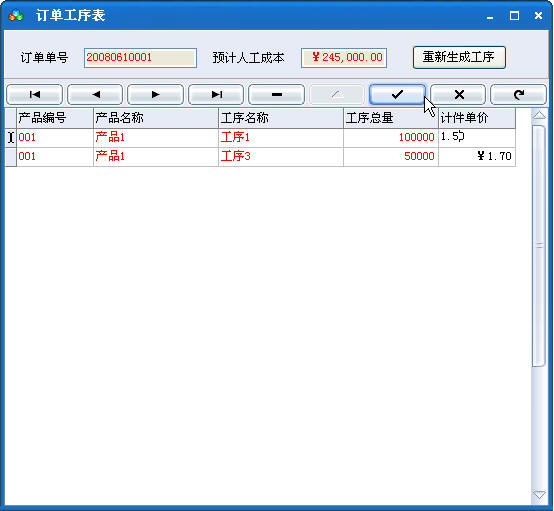
Task: Select the 工序3 cell in second row
Action: pos(281,157)
